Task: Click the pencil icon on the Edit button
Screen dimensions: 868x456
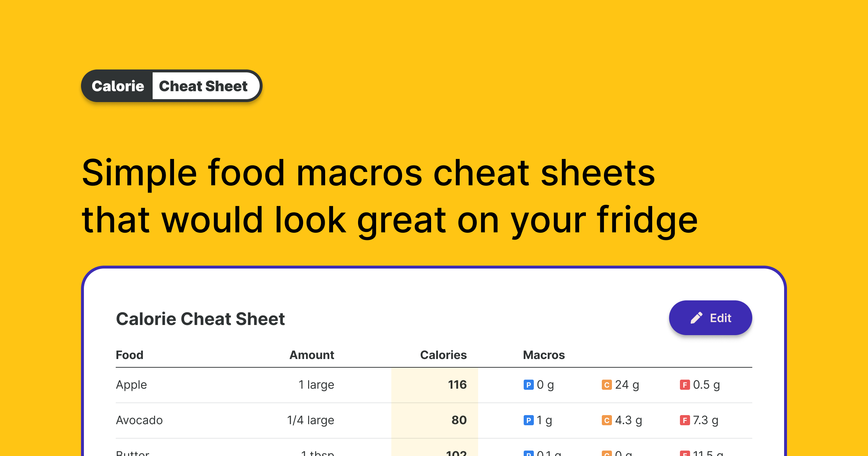Action: click(696, 318)
